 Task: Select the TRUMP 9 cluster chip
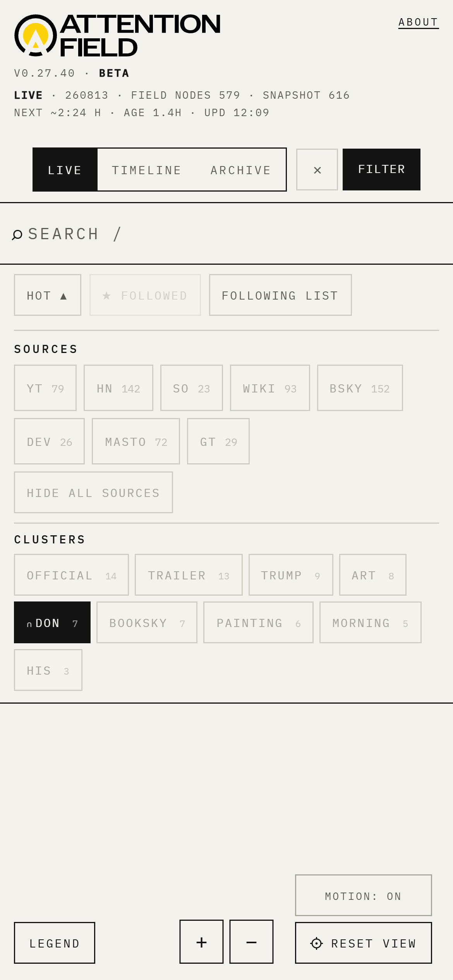(x=291, y=575)
